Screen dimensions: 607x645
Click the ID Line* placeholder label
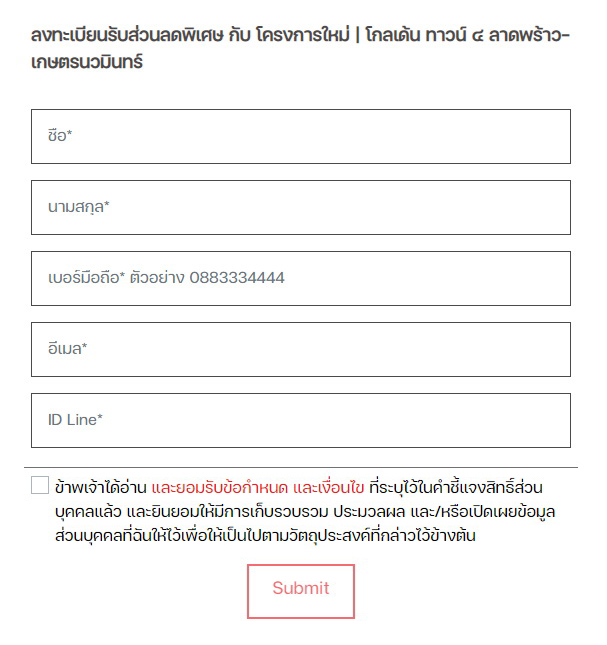pyautogui.click(x=75, y=420)
